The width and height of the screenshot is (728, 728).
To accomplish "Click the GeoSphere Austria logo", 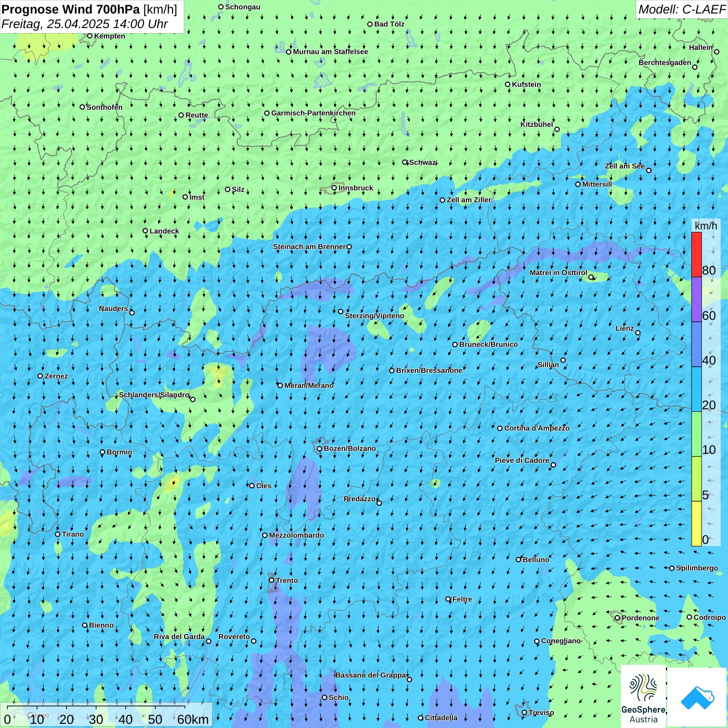I will [x=643, y=696].
